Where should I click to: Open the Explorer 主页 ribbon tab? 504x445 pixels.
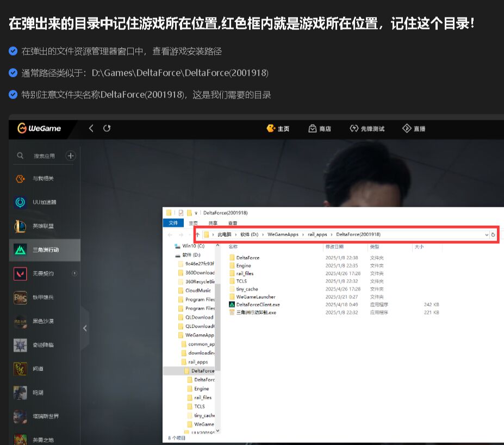[193, 223]
